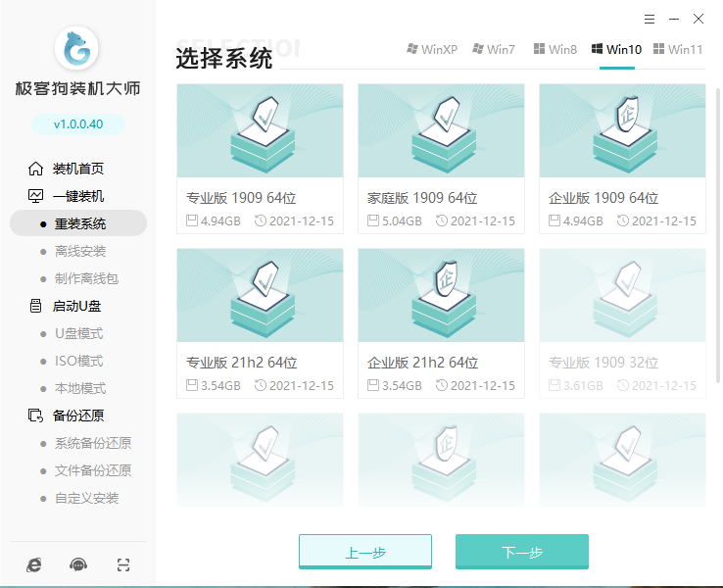Open 离线安装 in sidebar

pyautogui.click(x=80, y=251)
